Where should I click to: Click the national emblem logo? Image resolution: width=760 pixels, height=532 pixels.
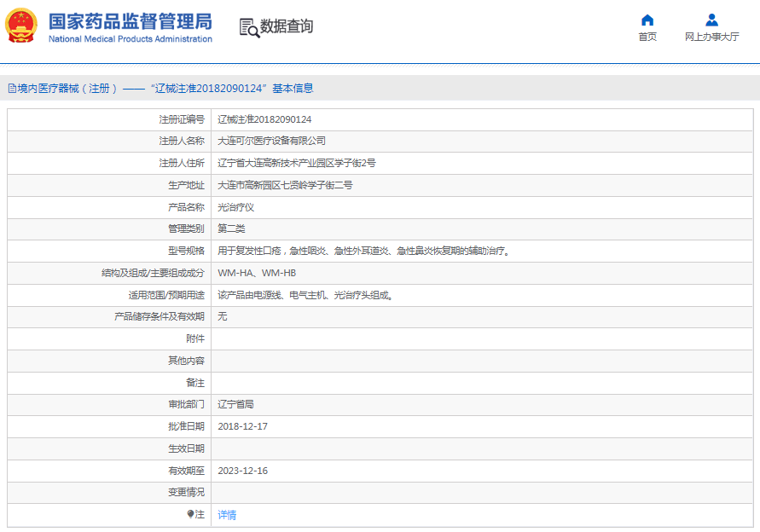click(x=21, y=26)
